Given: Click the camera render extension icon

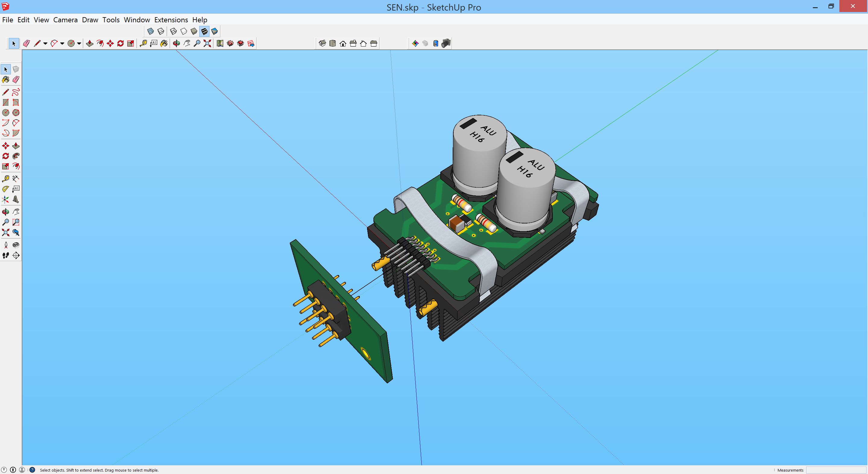Looking at the screenshot, I should [446, 43].
